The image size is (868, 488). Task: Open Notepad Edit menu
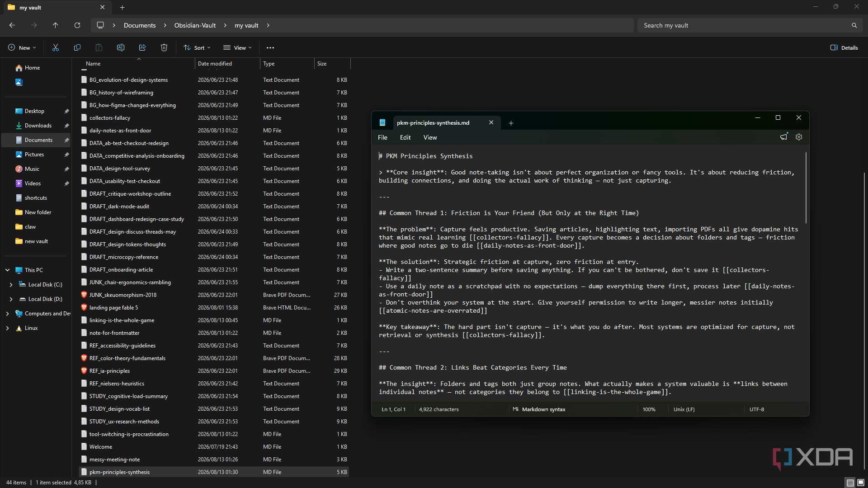tap(405, 137)
